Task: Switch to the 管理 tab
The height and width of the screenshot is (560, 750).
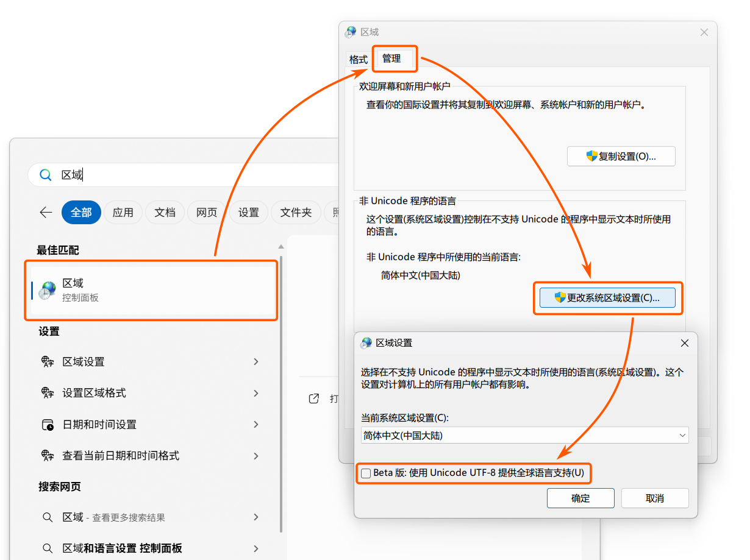Action: [395, 58]
